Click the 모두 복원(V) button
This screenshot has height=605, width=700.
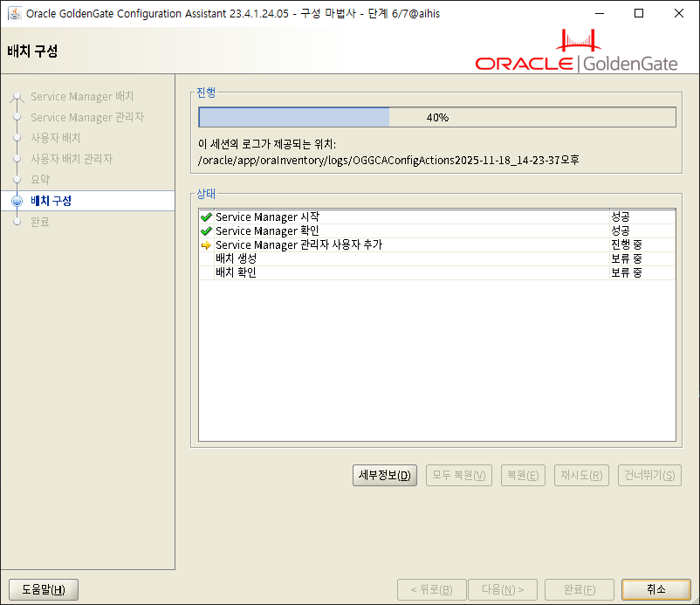tap(459, 476)
